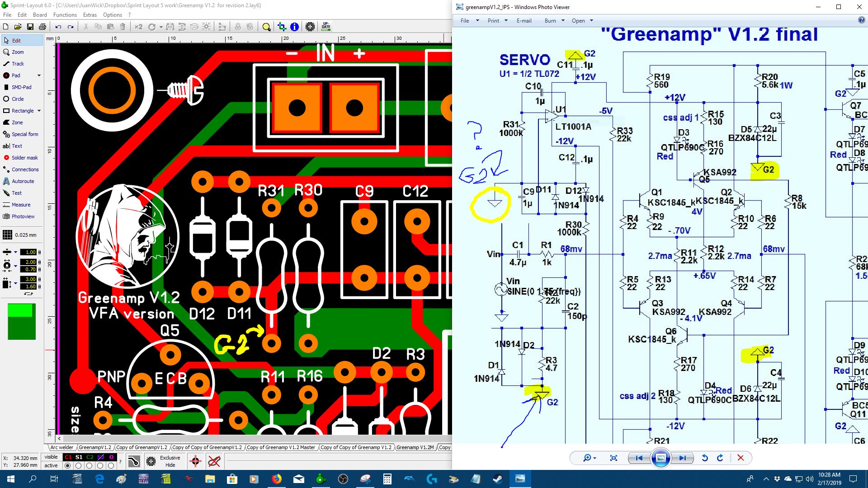Open the Print dropdown in Photo Viewer
Screen dimensions: 868x488
coord(498,21)
